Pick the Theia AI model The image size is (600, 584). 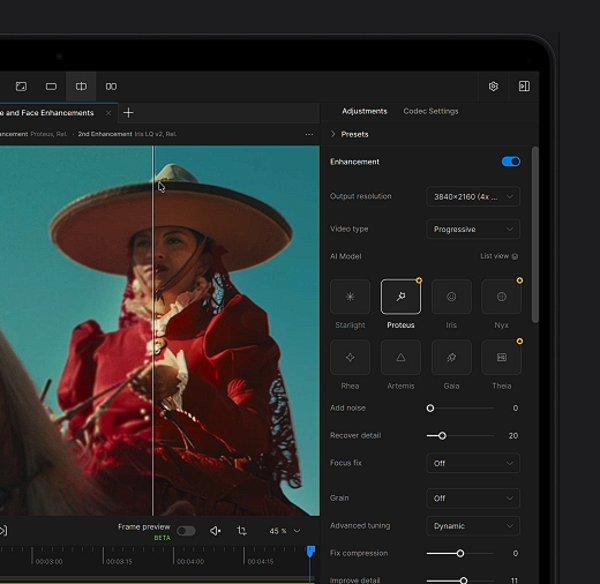coord(501,357)
